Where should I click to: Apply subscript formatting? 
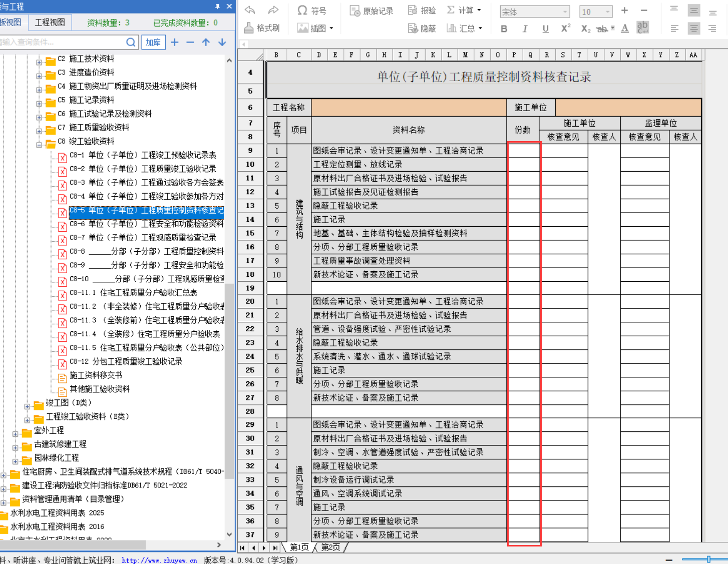coord(585,29)
